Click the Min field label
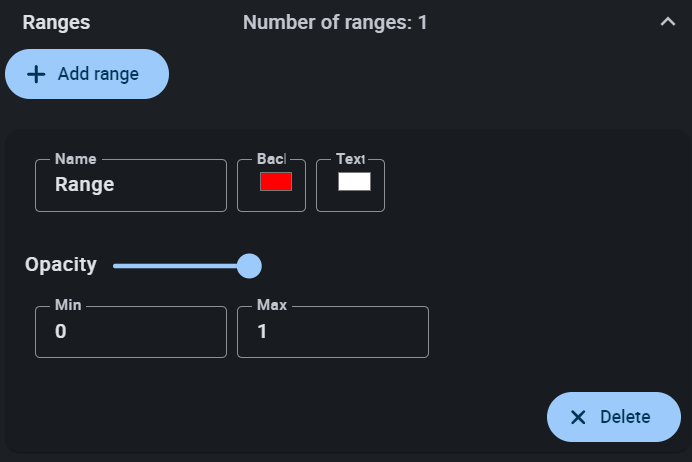This screenshot has height=462, width=692. coord(68,305)
